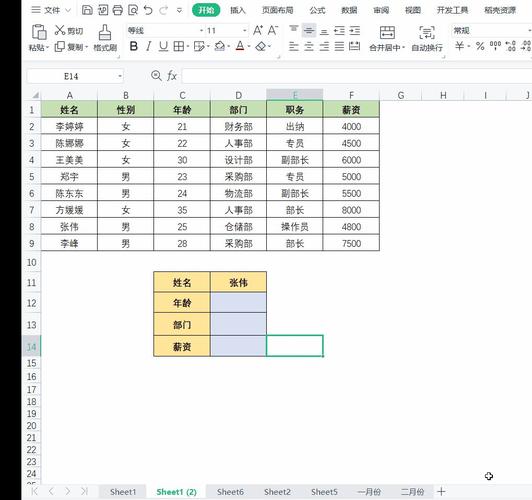
Task: Open the 文件 menu
Action: click(51, 10)
